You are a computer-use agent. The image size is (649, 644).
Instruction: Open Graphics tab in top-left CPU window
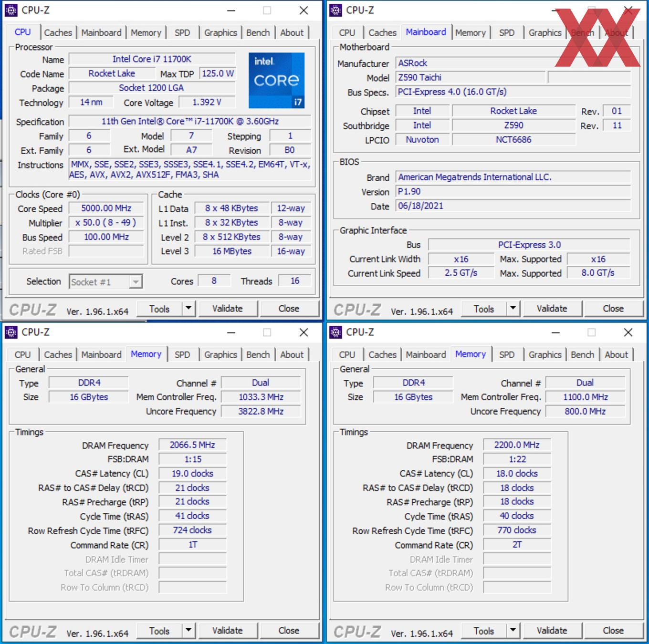click(x=220, y=32)
